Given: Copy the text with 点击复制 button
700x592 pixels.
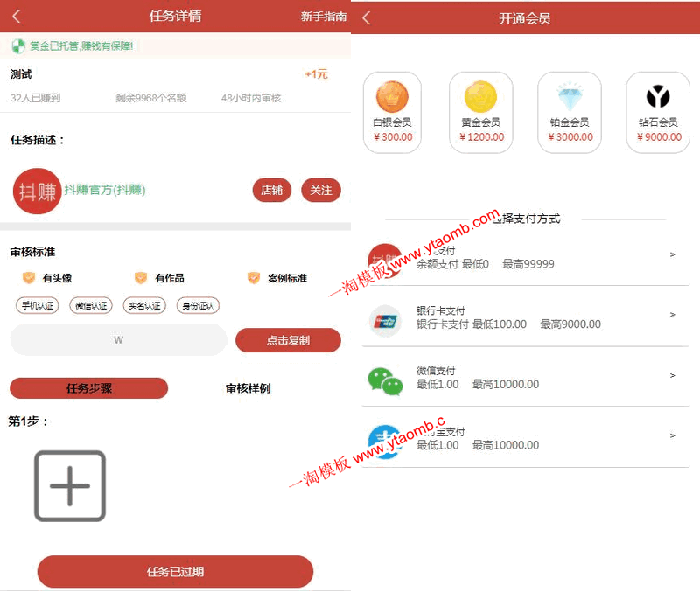Looking at the screenshot, I should [288, 340].
